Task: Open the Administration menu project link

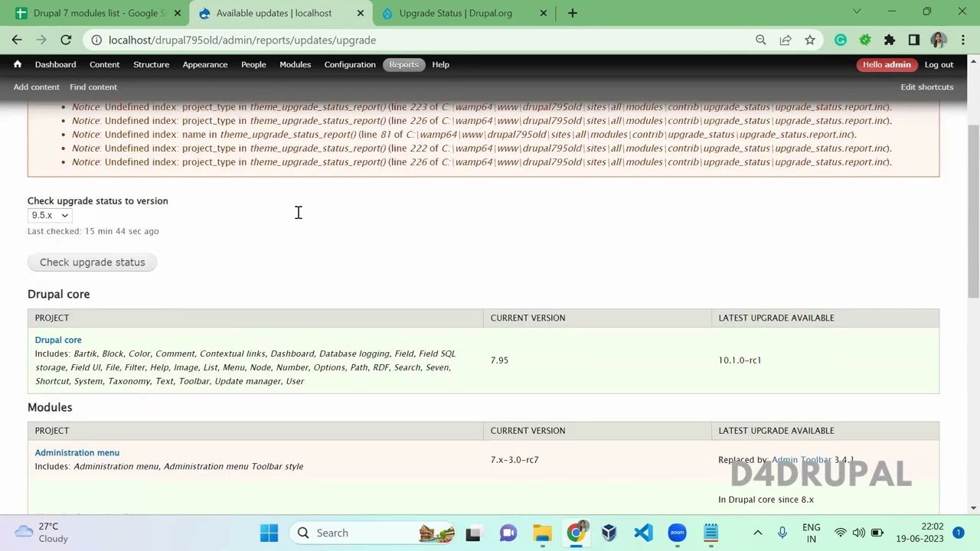Action: [77, 452]
